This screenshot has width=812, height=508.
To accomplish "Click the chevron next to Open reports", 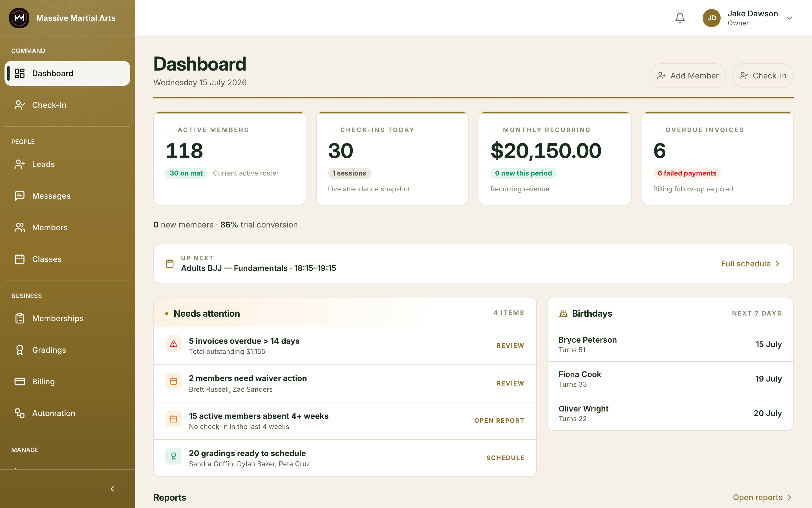I will pos(789,497).
